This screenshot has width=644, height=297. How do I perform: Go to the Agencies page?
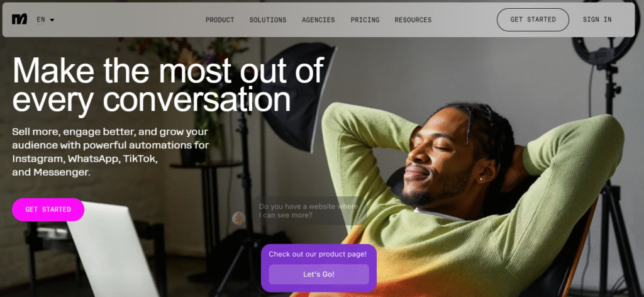tap(318, 20)
